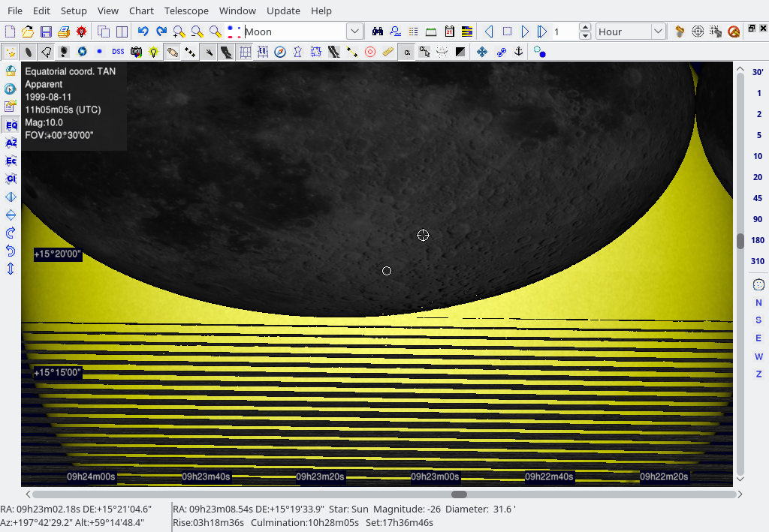Click the red eyepiece circle mark icon

click(x=370, y=52)
